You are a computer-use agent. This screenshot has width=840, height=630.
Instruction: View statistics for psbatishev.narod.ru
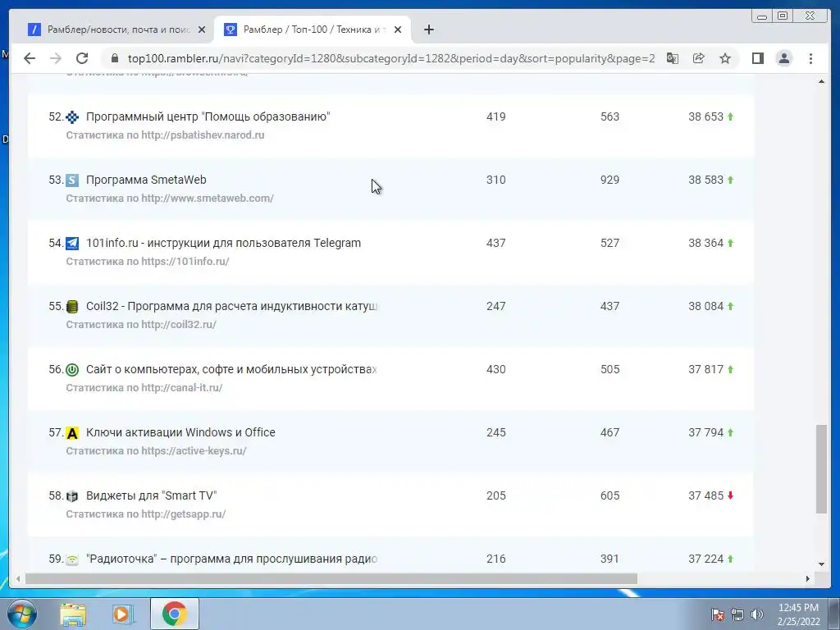pyautogui.click(x=165, y=135)
